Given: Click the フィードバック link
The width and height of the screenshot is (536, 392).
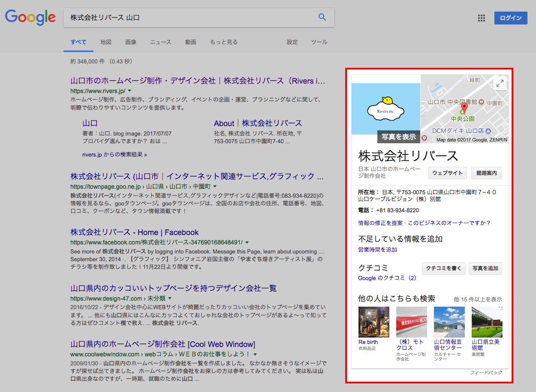Looking at the screenshot, I should [486, 373].
